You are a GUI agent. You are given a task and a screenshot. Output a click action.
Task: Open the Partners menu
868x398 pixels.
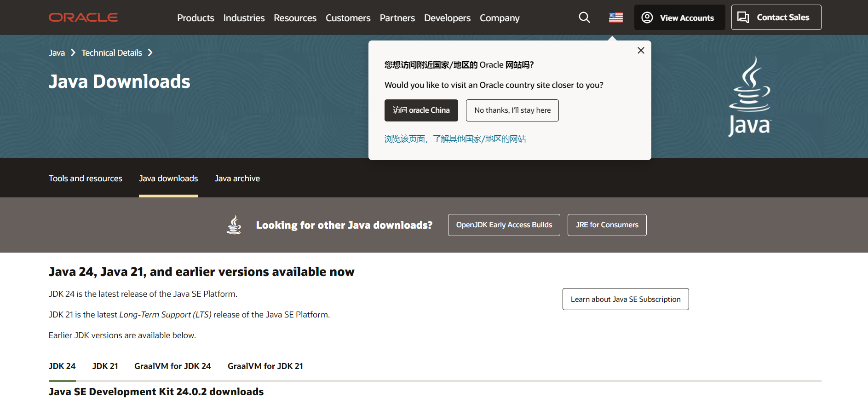point(397,18)
